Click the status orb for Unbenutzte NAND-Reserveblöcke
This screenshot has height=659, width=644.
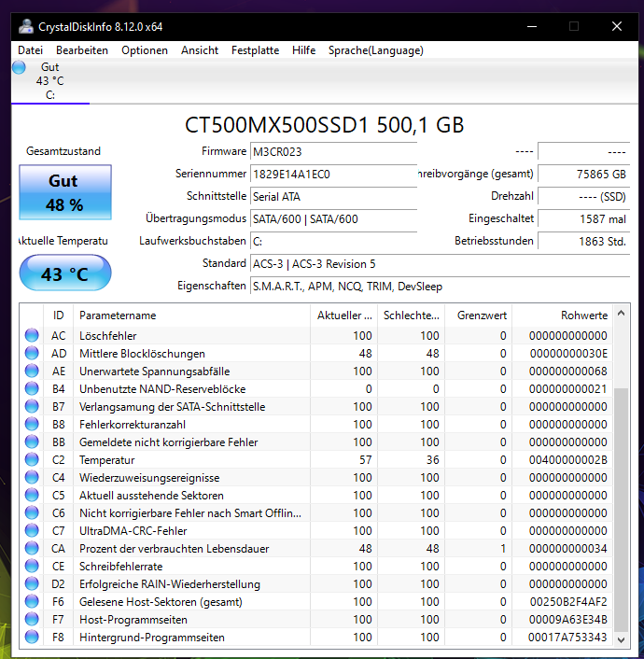32,388
